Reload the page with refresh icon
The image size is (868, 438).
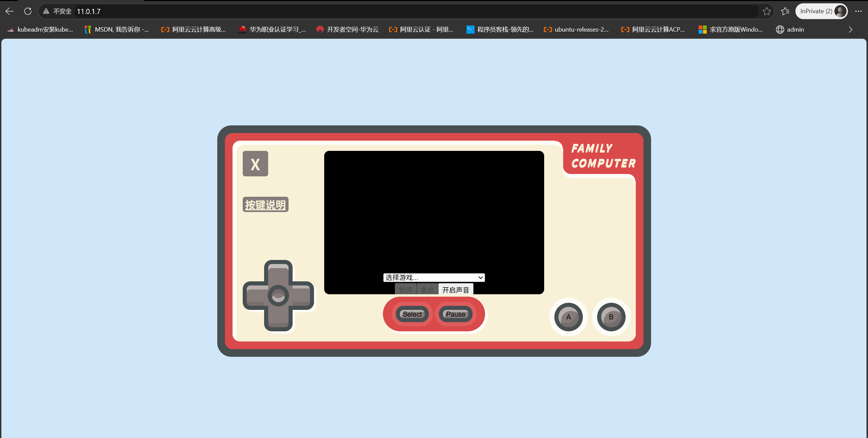[28, 11]
